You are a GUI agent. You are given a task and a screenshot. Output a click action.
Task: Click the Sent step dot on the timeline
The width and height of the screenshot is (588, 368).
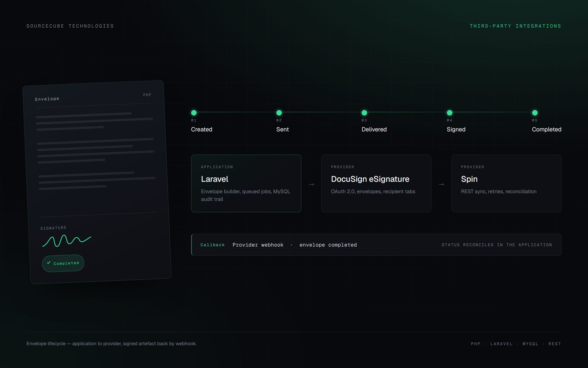coord(279,113)
